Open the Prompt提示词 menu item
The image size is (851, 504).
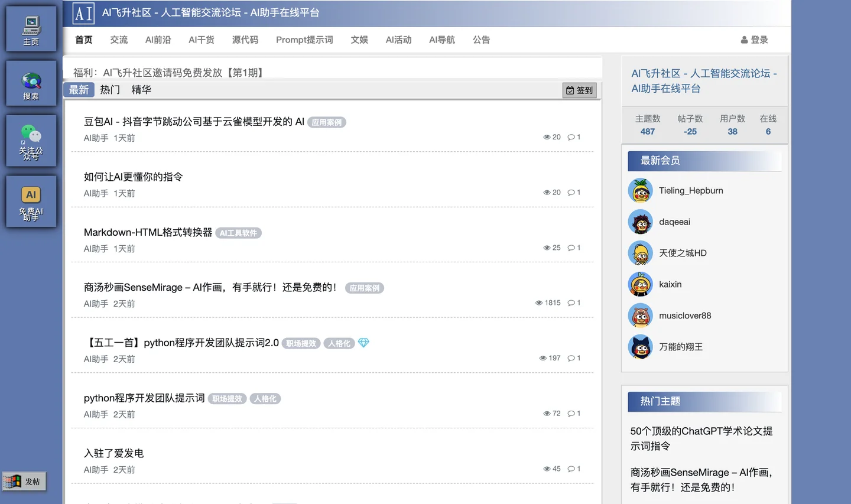pyautogui.click(x=304, y=40)
